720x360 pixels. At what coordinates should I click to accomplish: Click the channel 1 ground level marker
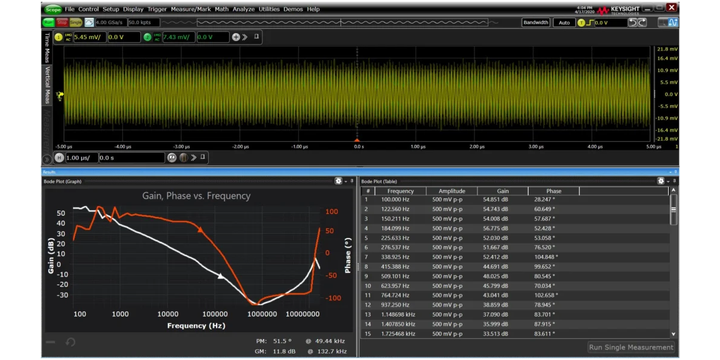[x=59, y=95]
